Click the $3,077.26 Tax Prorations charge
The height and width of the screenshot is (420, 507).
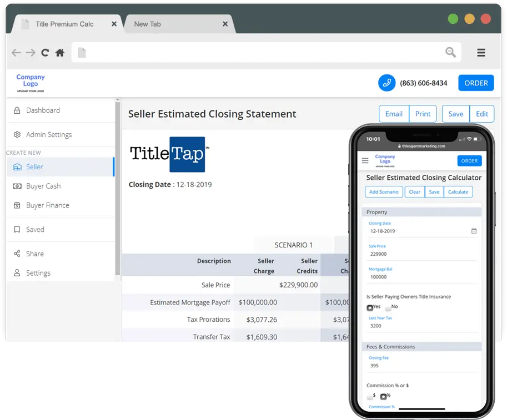(262, 320)
